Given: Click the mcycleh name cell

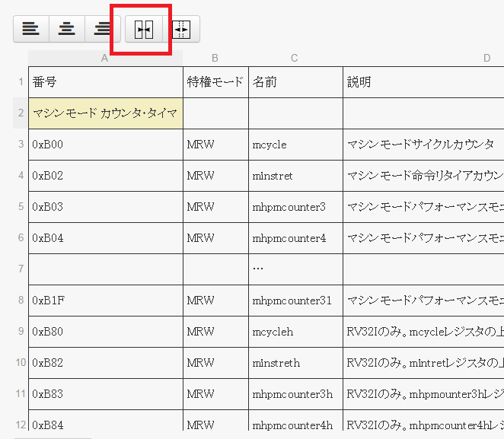Looking at the screenshot, I should (295, 332).
